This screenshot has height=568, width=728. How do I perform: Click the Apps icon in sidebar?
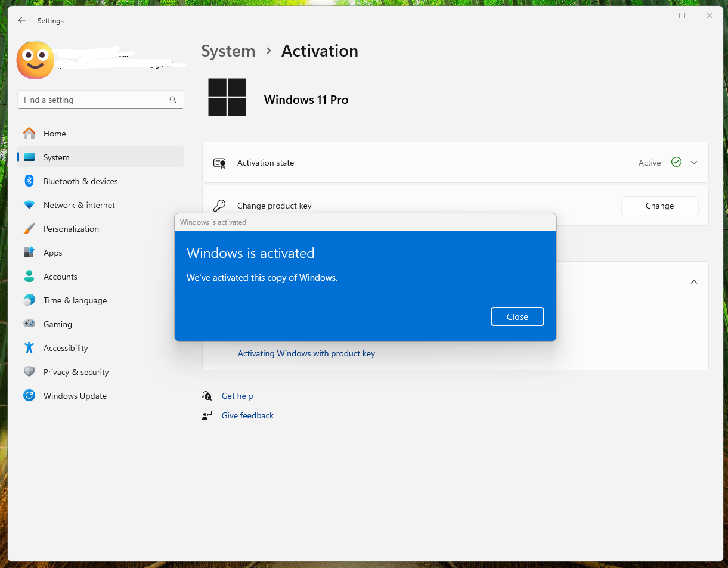pyautogui.click(x=29, y=253)
